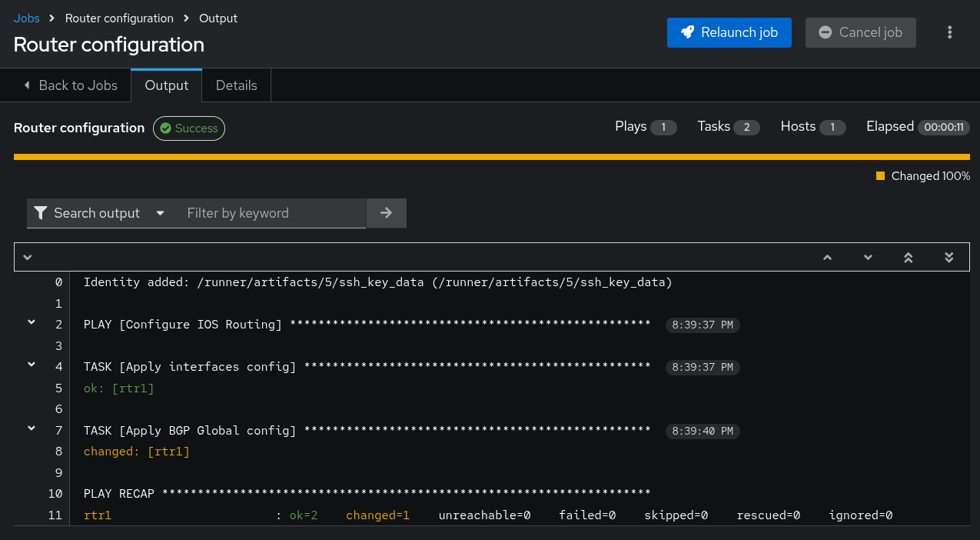Viewport: 980px width, 540px height.
Task: Click the Cancel job button
Action: 861,32
